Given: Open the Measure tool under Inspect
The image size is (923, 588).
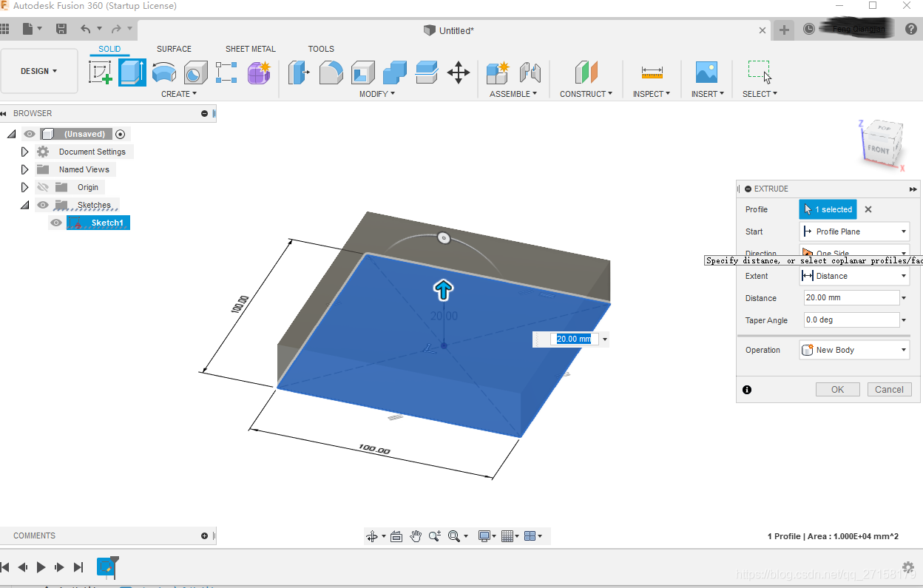Looking at the screenshot, I should [x=652, y=72].
